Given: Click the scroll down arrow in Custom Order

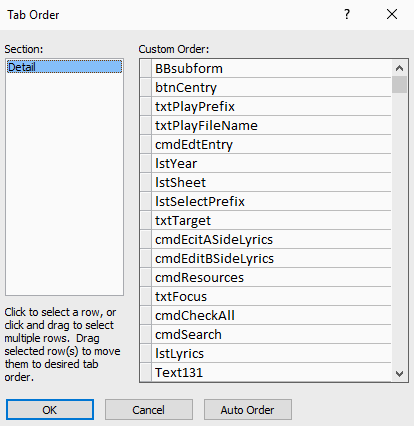Looking at the screenshot, I should pyautogui.click(x=399, y=373).
